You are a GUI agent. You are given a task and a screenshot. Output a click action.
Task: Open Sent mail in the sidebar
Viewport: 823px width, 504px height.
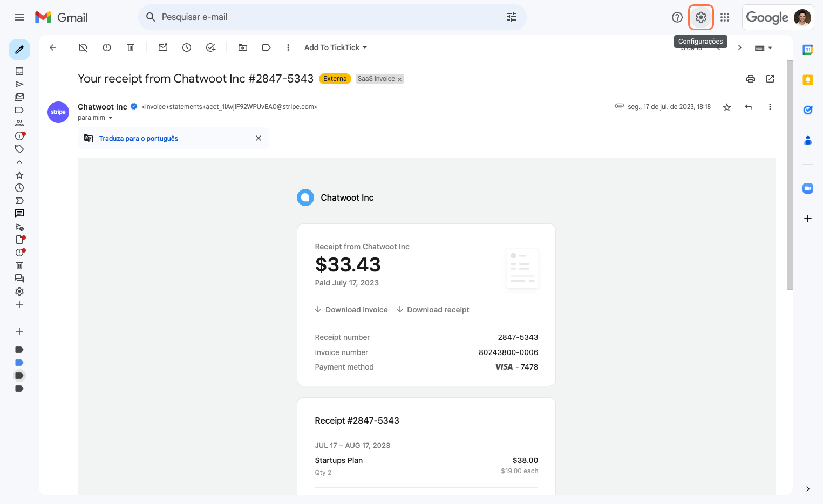(19, 84)
